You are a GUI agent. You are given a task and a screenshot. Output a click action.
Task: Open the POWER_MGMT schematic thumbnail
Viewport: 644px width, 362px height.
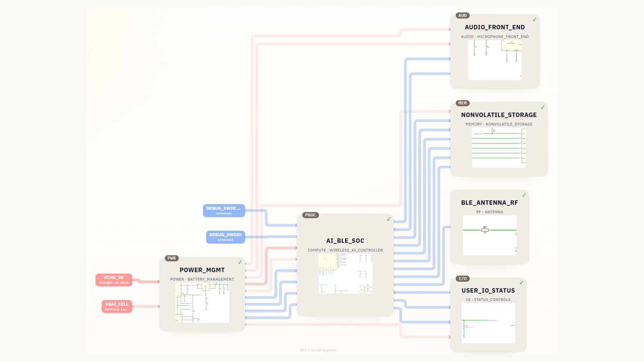point(202,302)
